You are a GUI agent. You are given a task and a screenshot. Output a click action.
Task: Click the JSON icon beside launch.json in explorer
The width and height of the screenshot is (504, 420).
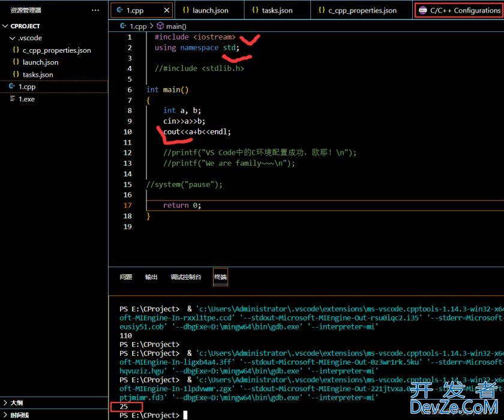16,62
